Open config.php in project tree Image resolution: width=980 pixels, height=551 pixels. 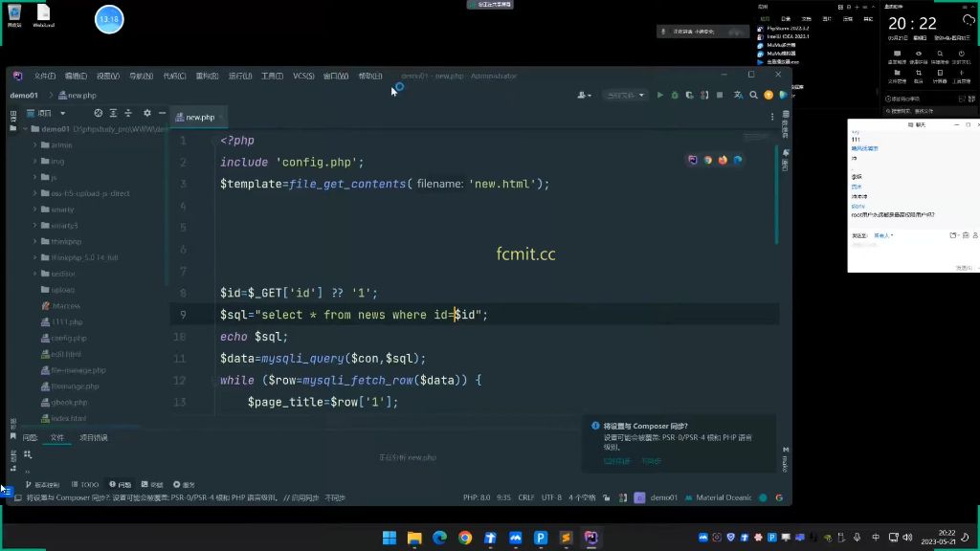coord(64,338)
